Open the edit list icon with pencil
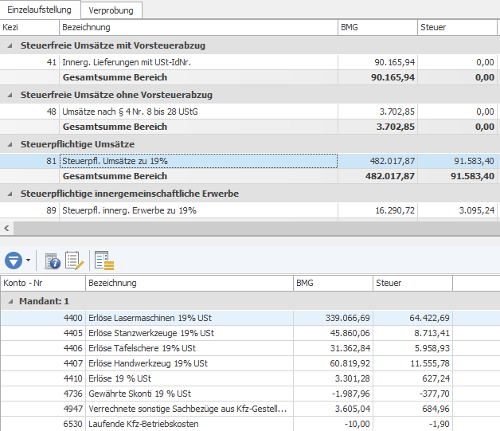The height and width of the screenshot is (431, 500). click(x=74, y=261)
